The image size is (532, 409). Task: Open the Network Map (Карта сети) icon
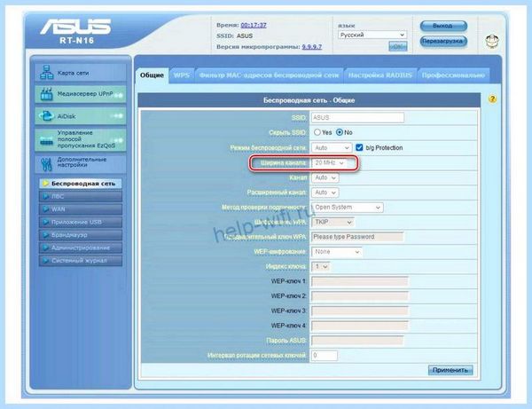[46, 72]
